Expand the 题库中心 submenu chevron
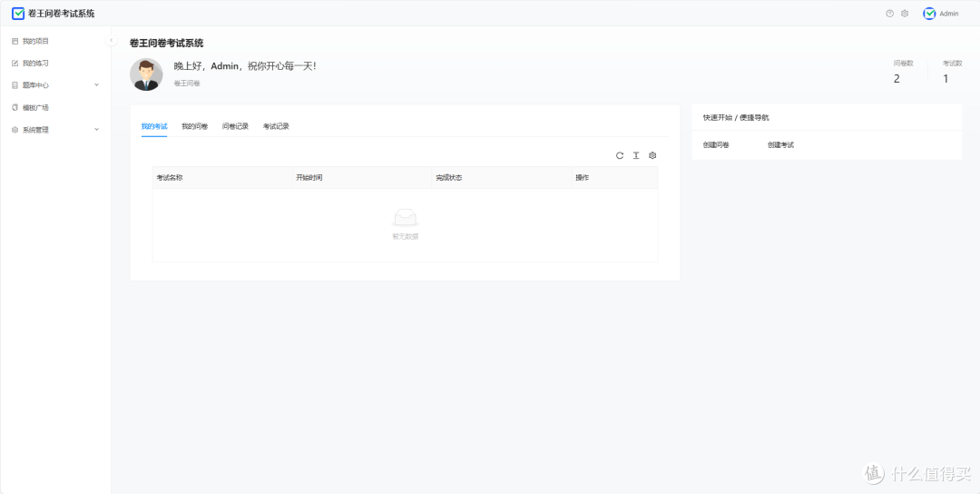Image resolution: width=980 pixels, height=494 pixels. tap(96, 85)
